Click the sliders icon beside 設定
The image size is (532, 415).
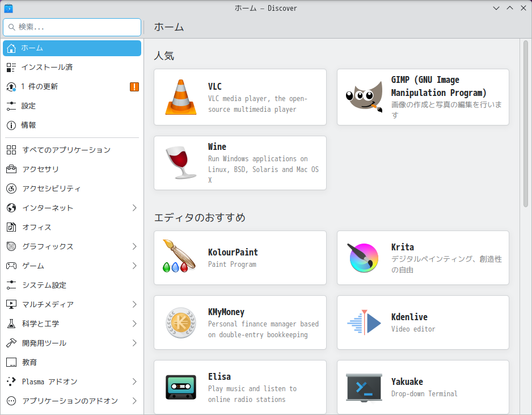[x=11, y=106]
